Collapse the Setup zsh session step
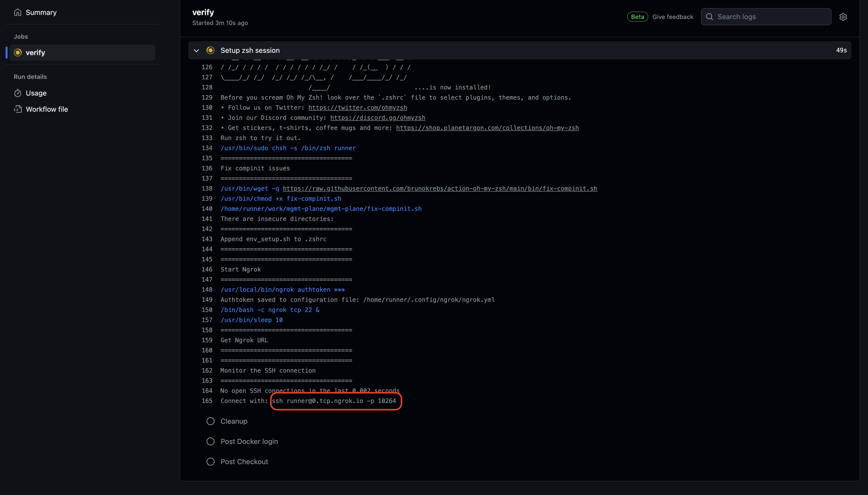The height and width of the screenshot is (495, 868). [x=196, y=50]
